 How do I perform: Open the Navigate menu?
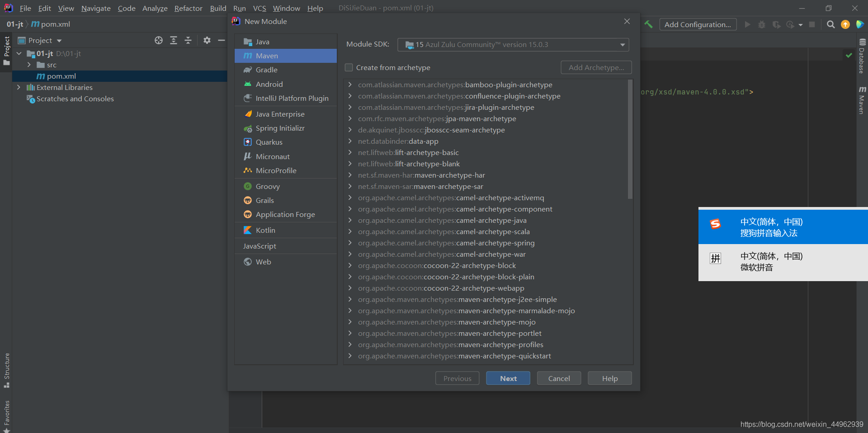(x=96, y=8)
